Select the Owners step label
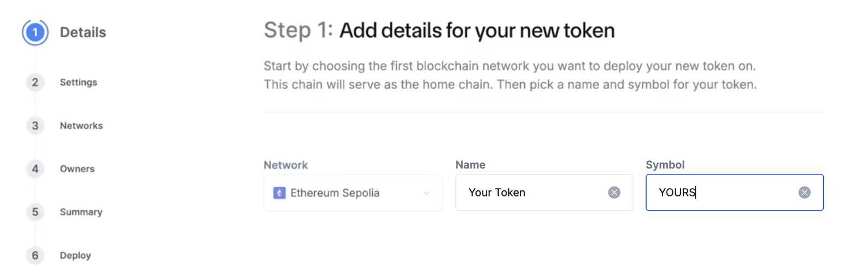The width and height of the screenshot is (868, 279). (x=77, y=168)
